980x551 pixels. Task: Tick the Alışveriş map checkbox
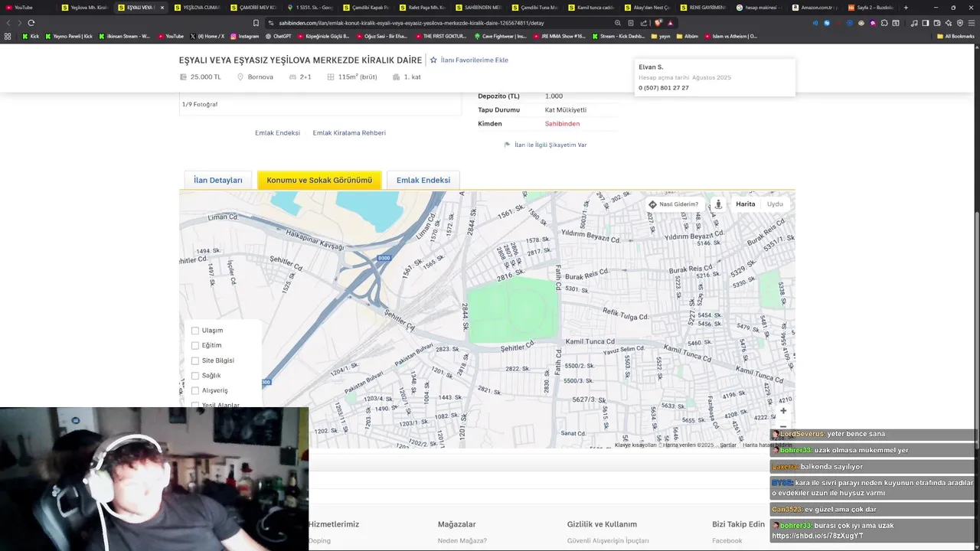(x=195, y=390)
